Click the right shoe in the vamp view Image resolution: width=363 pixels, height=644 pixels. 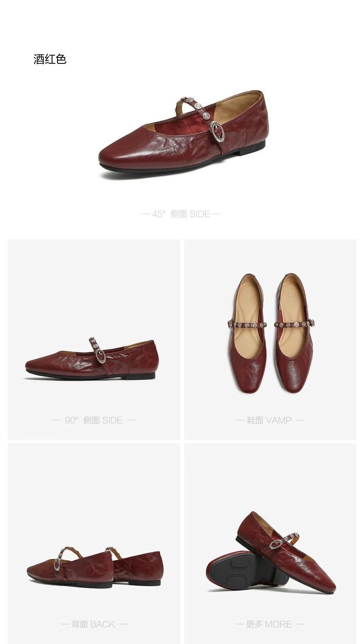(295, 333)
